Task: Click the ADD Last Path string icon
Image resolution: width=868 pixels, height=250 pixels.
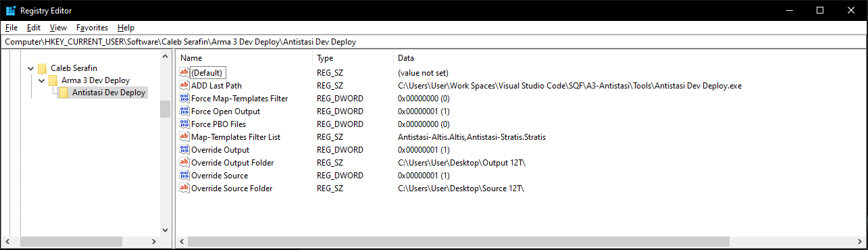Action: pyautogui.click(x=184, y=85)
